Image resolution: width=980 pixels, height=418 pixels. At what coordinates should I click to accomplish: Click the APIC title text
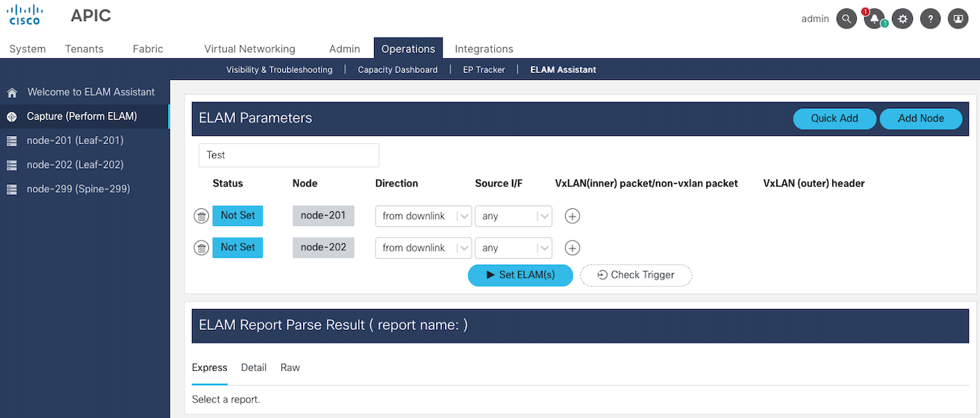tap(91, 16)
